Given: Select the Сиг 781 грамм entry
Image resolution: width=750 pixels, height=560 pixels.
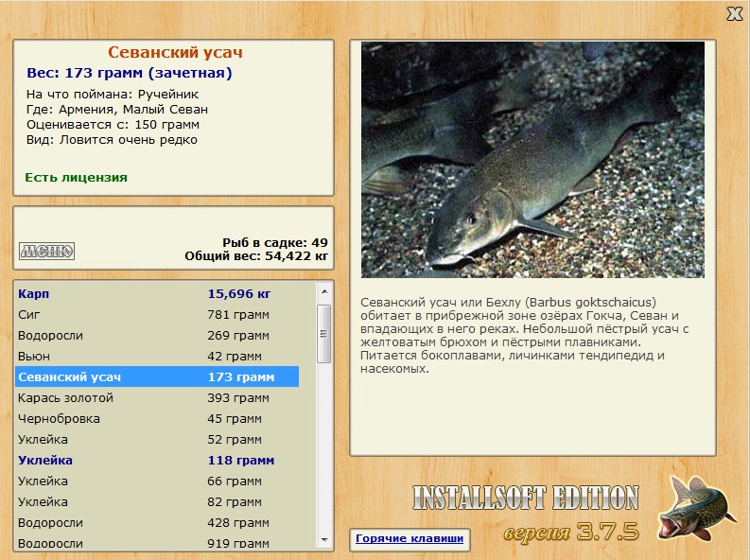Looking at the screenshot, I should point(156,314).
